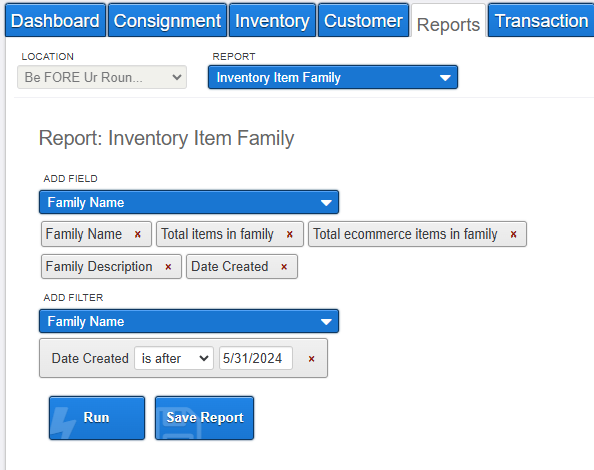Edit the filter date value 5/31/2024
Image resolution: width=594 pixels, height=470 pixels.
[256, 358]
